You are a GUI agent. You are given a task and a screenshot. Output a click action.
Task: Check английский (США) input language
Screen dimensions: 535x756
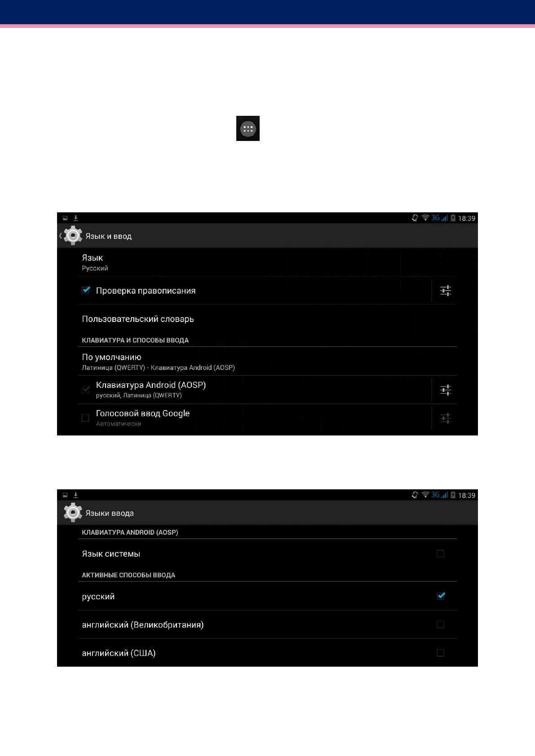click(x=440, y=653)
